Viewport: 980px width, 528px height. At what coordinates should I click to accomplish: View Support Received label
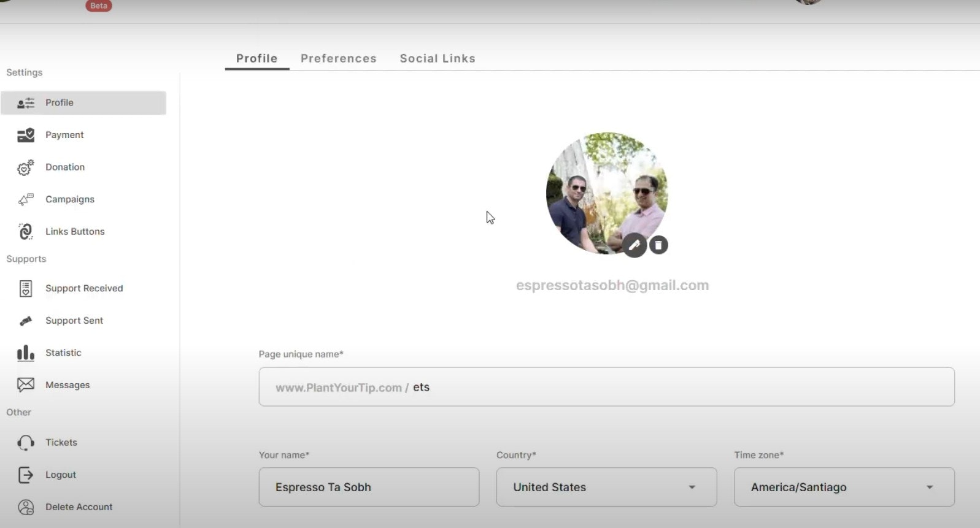pyautogui.click(x=84, y=288)
